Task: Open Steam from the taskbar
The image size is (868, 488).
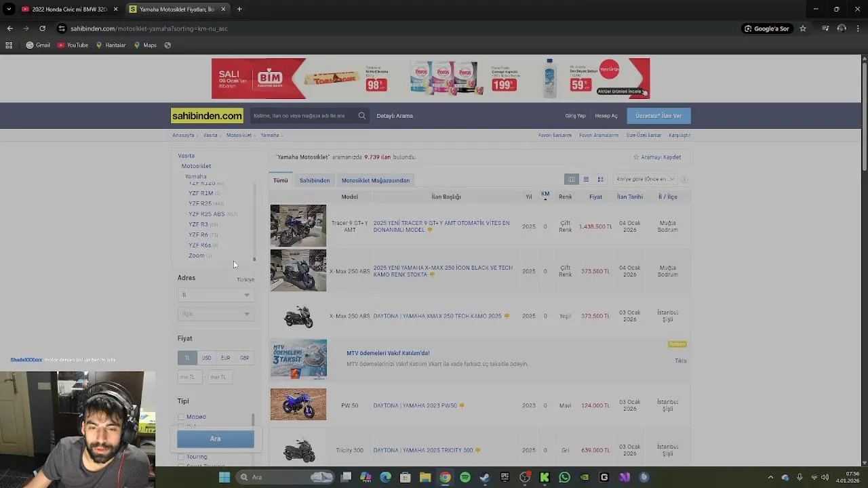Action: pos(485,477)
